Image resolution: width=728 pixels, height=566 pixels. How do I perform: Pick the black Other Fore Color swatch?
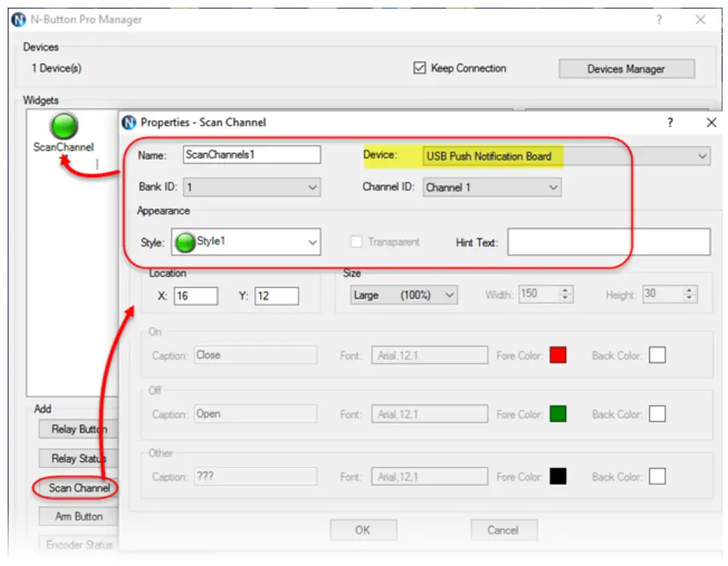tap(557, 476)
